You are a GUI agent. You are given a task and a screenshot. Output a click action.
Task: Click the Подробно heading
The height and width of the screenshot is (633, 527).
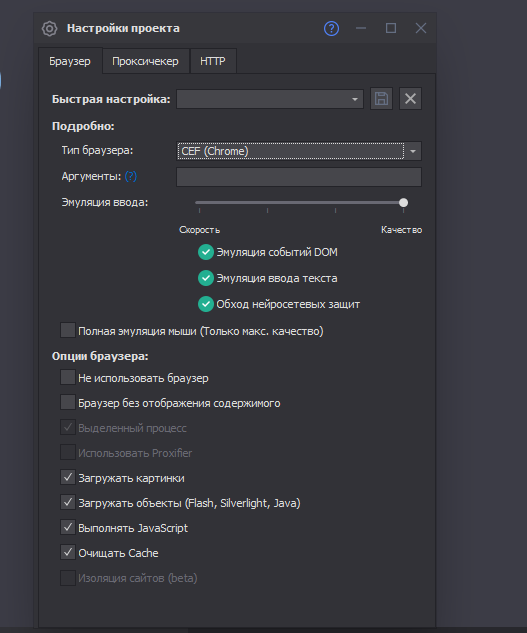click(x=83, y=126)
